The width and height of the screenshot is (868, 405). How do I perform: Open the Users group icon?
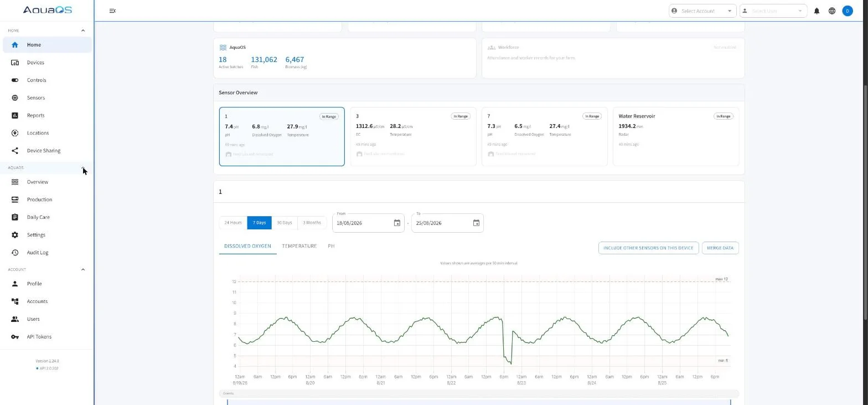(15, 319)
